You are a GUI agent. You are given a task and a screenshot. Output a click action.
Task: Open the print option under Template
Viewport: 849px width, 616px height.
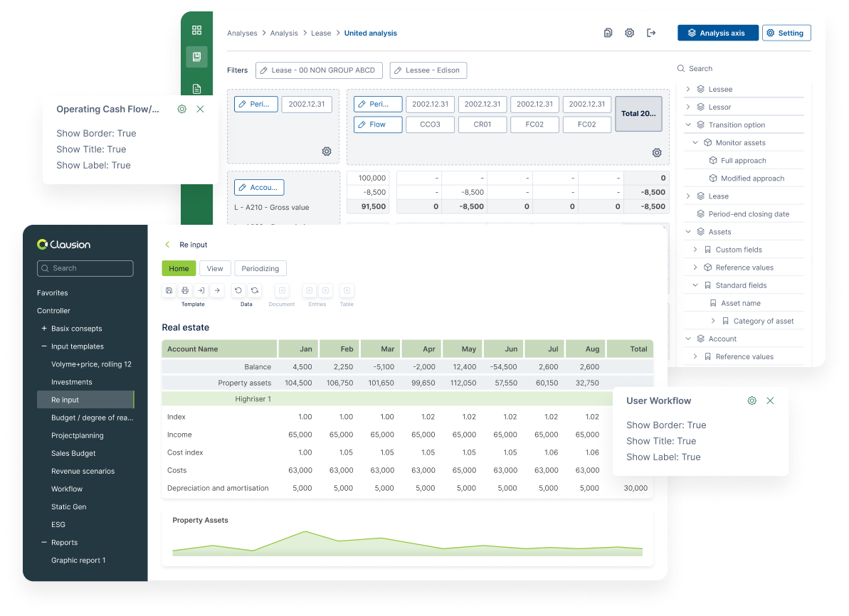pos(184,290)
